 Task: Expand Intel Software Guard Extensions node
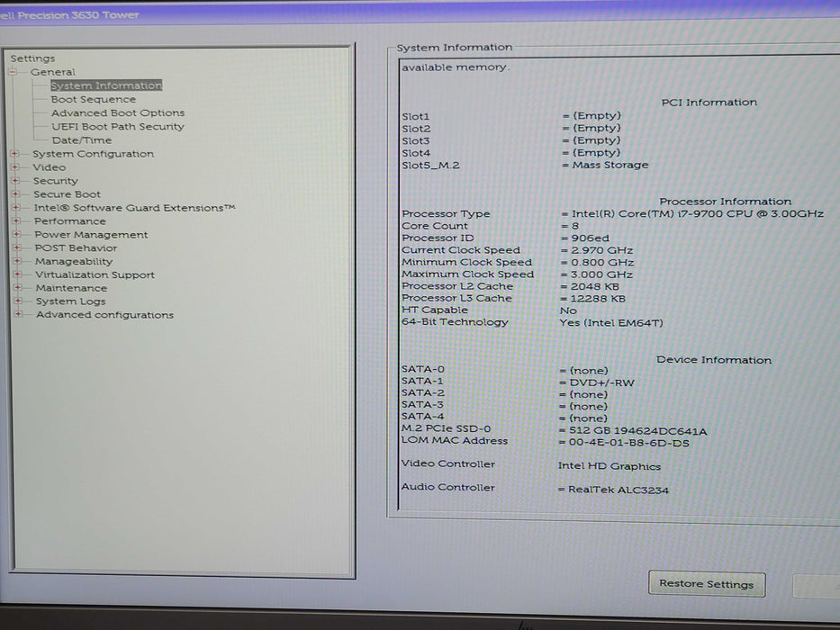(x=15, y=207)
